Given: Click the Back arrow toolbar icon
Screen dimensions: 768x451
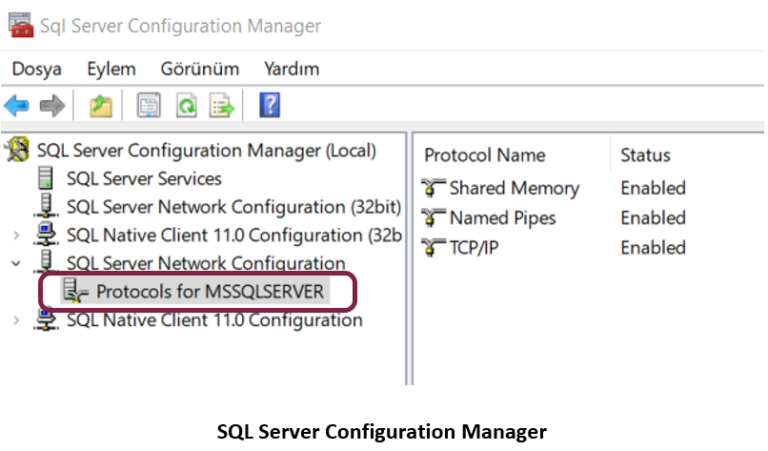Looking at the screenshot, I should [x=17, y=106].
